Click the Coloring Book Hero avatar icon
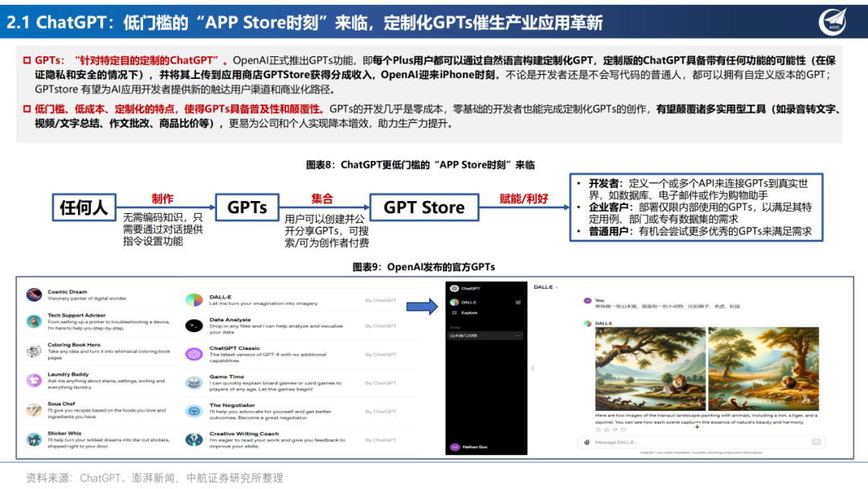The height and width of the screenshot is (489, 868). pyautogui.click(x=34, y=351)
